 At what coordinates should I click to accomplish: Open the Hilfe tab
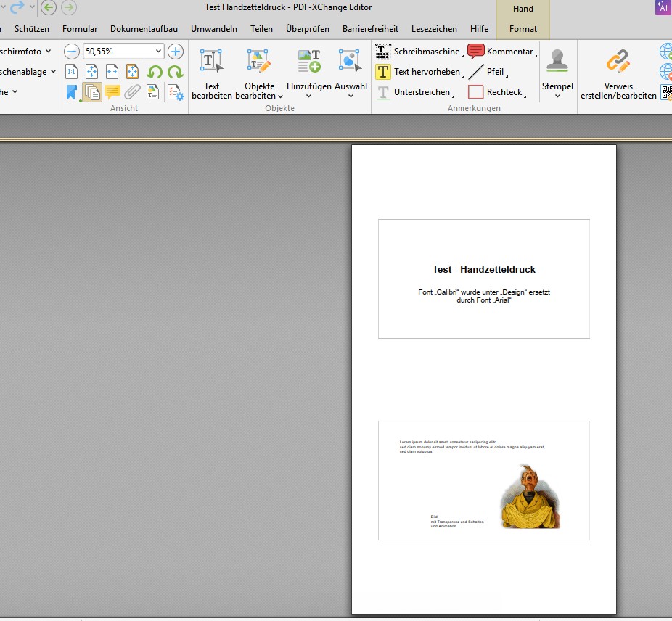(479, 29)
